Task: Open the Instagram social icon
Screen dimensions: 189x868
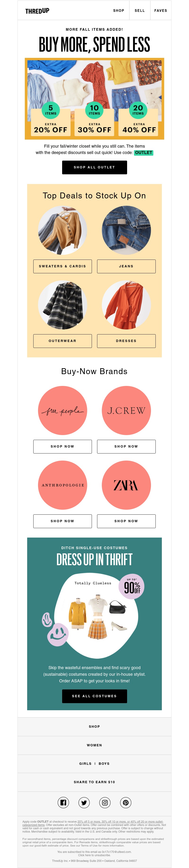Action: [105, 803]
